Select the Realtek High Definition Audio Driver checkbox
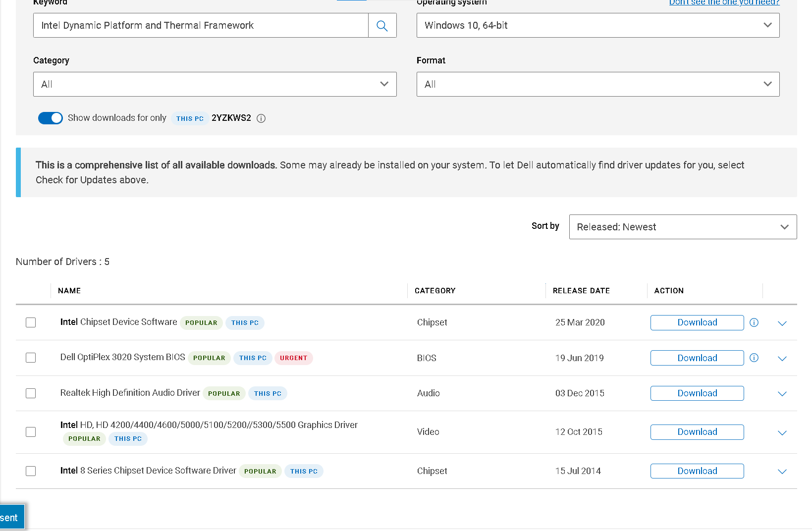Screen dimensions: 812x531 point(31,393)
